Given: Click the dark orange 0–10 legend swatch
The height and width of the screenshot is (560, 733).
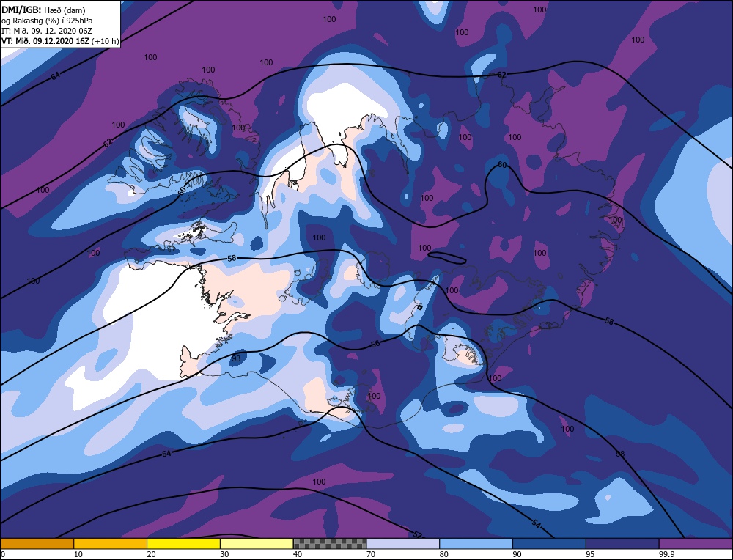Looking at the screenshot, I should click(37, 544).
